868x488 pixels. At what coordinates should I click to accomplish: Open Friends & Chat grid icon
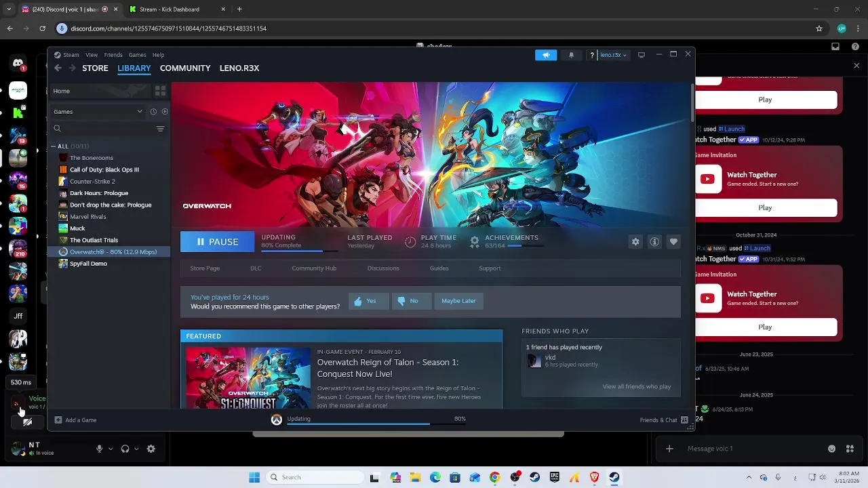[684, 420]
